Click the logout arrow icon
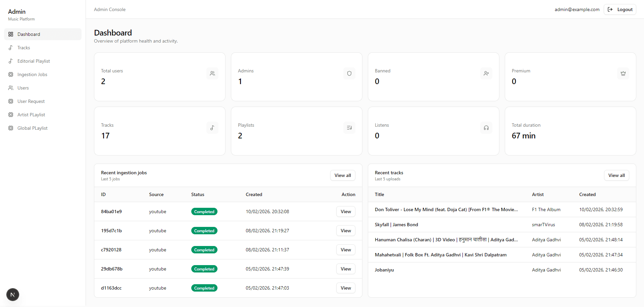The height and width of the screenshot is (307, 644). (x=610, y=9)
